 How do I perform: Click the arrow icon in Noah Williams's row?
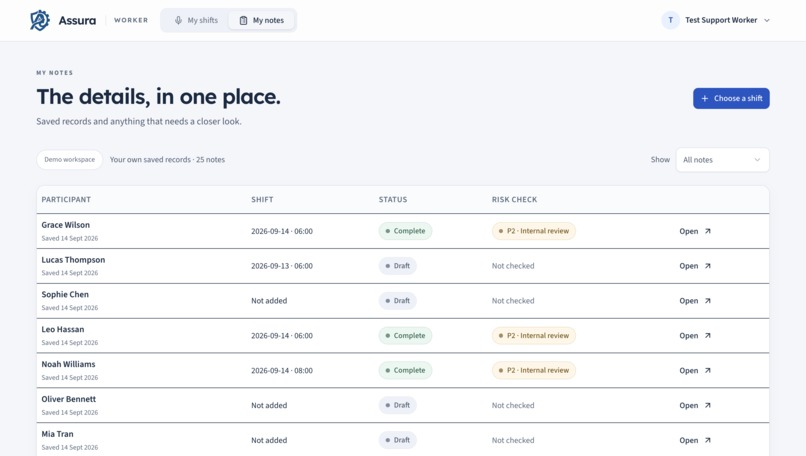tap(708, 371)
